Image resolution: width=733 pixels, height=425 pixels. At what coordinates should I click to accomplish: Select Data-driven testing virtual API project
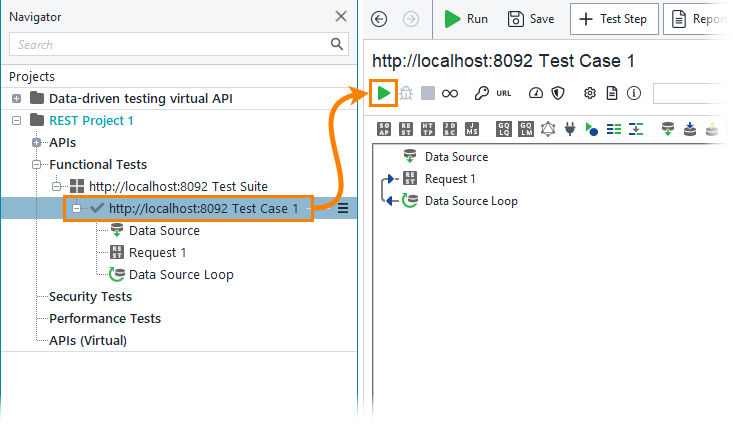point(141,99)
